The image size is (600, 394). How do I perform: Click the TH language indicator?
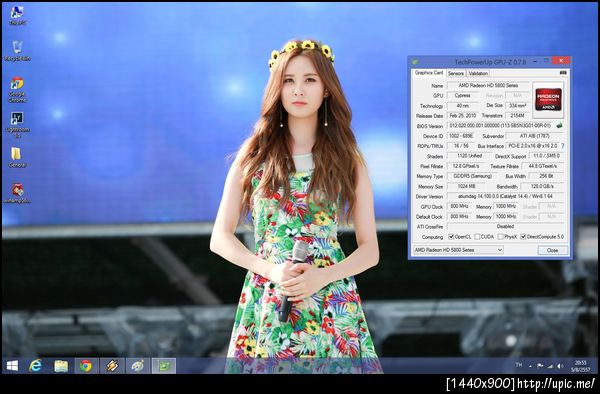point(518,365)
